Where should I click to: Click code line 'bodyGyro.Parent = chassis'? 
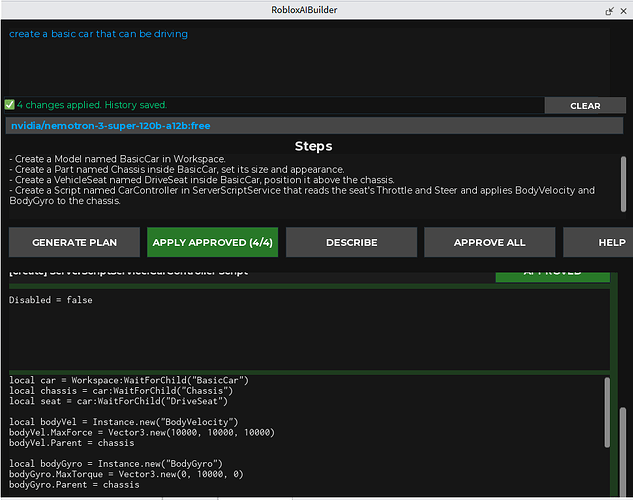pyautogui.click(x=74, y=485)
